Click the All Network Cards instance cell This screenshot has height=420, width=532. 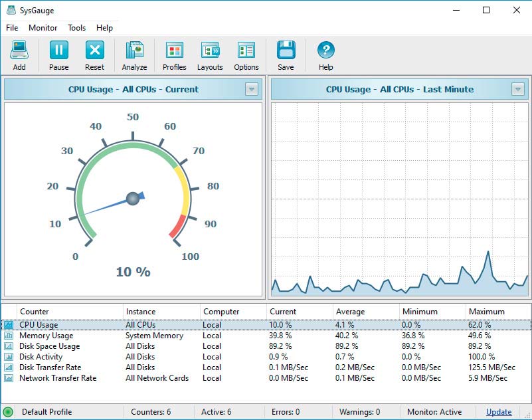157,378
